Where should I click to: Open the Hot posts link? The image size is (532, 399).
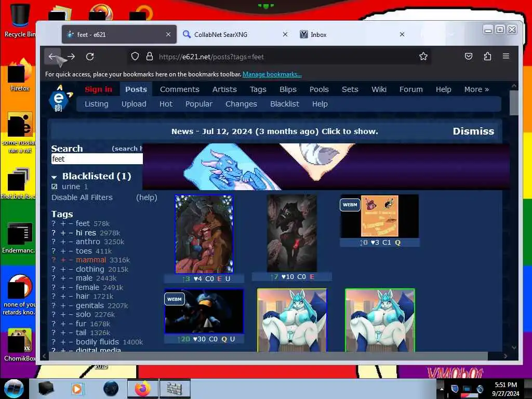166,104
